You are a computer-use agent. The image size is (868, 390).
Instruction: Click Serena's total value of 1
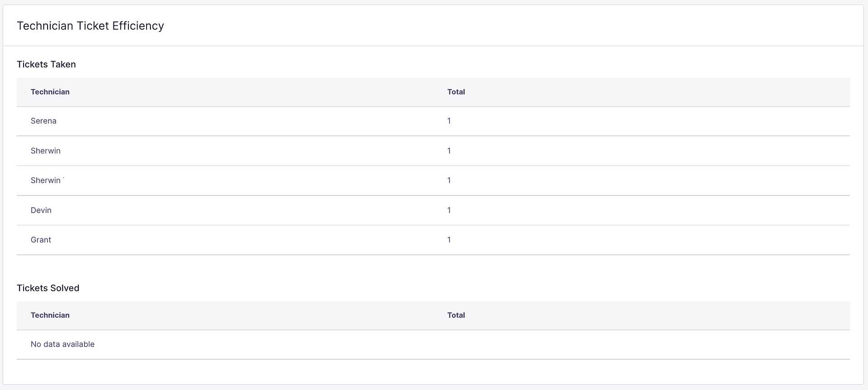(449, 121)
